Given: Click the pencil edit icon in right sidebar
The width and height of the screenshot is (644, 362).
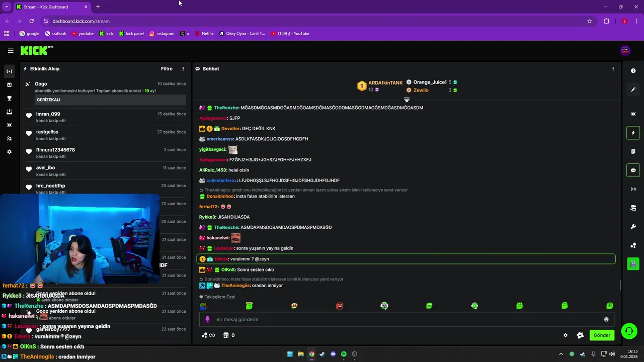Looking at the screenshot, I should point(633,89).
